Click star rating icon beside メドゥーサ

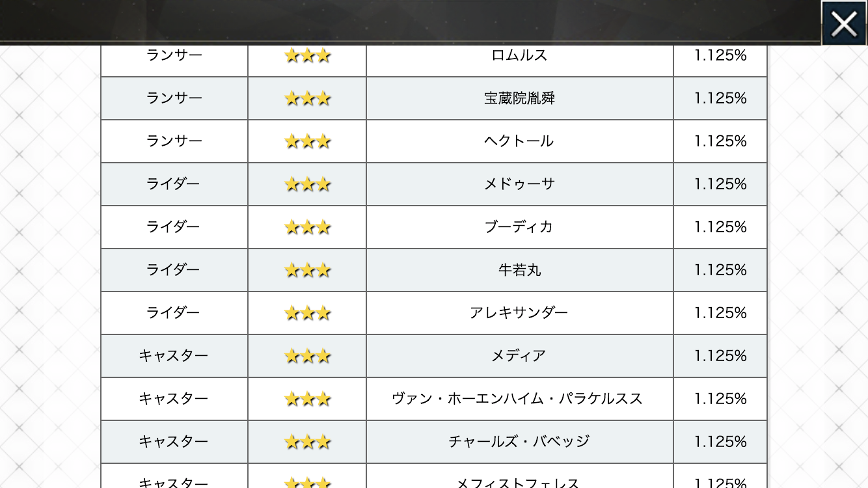(307, 185)
